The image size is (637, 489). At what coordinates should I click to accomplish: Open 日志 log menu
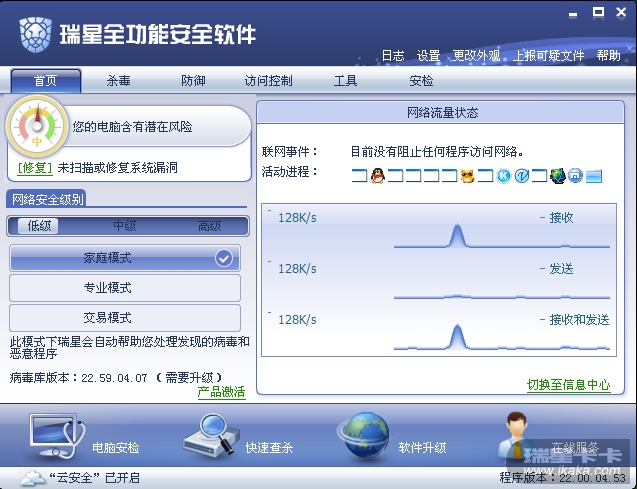[393, 56]
